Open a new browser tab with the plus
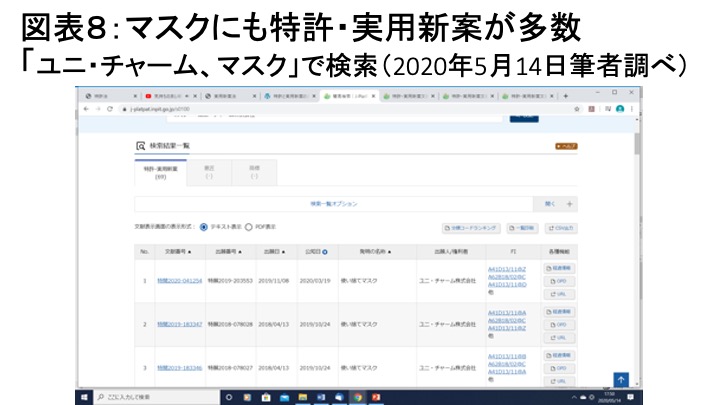The image size is (720, 405). [x=566, y=96]
